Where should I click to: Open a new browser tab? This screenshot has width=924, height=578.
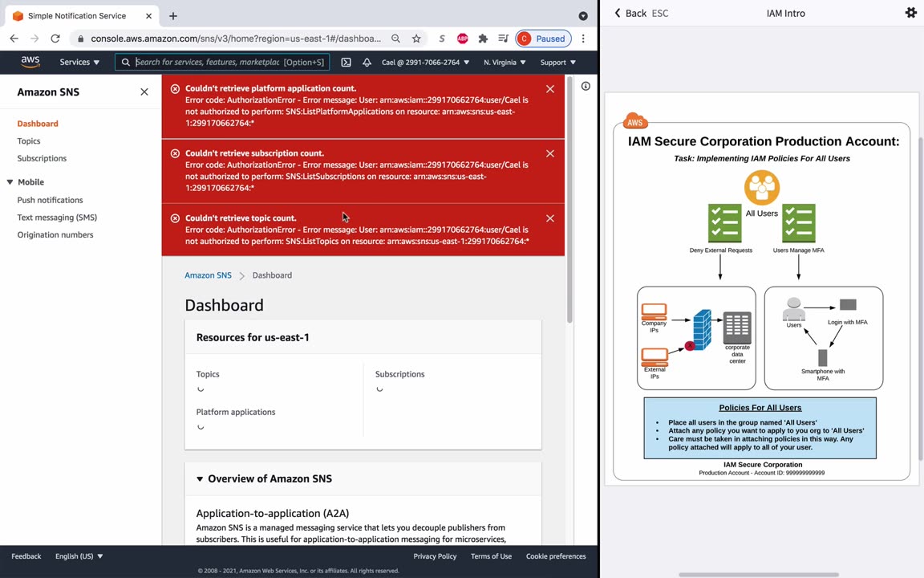tap(173, 16)
